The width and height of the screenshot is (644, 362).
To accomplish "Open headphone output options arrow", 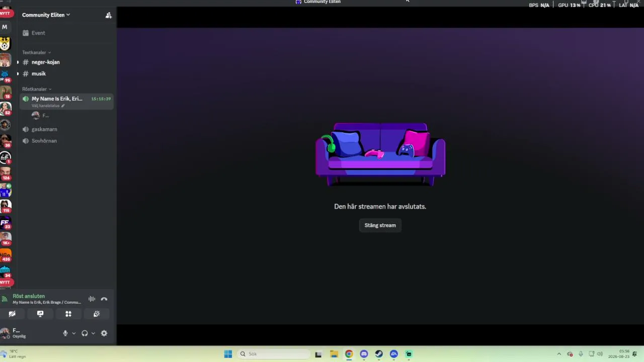I will pos(93,333).
